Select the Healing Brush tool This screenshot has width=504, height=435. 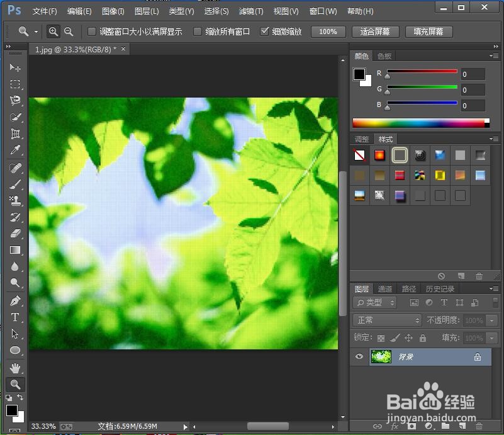click(x=14, y=168)
